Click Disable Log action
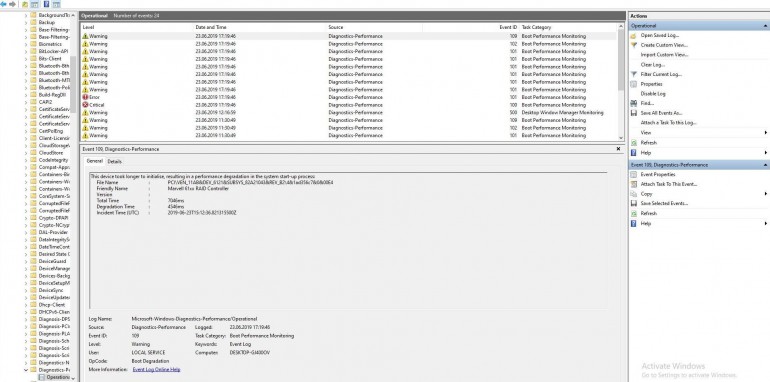Screen dimensions: 770x382 653,93
